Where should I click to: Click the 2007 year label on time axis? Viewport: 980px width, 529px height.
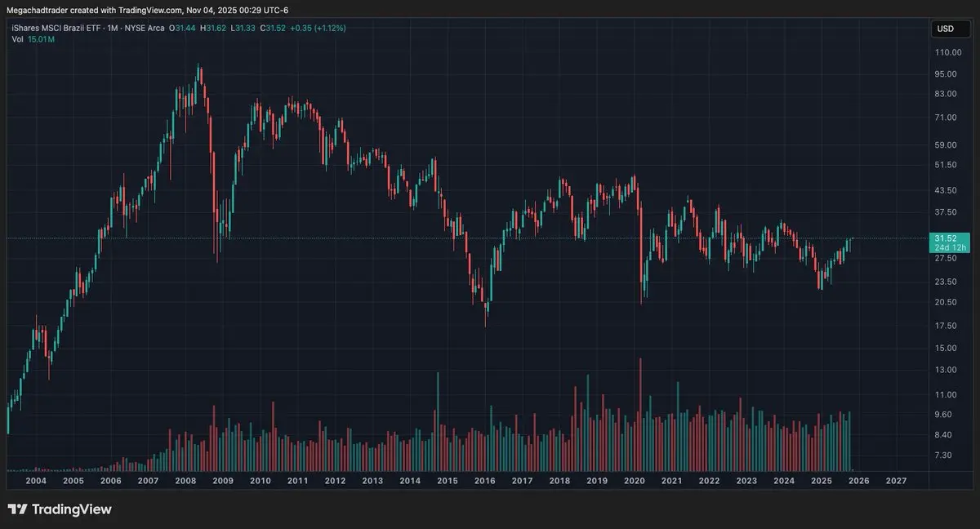[148, 482]
